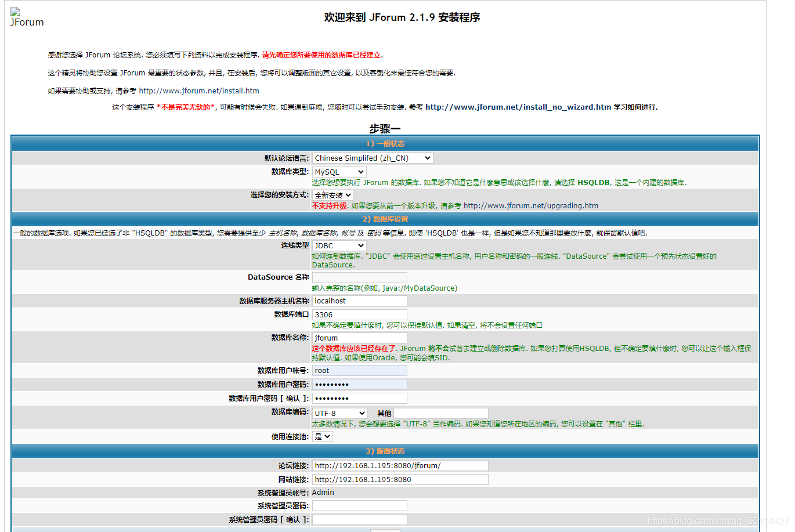Click the broken JForum logo image
Screen dimensions: 795x532
pyautogui.click(x=26, y=17)
